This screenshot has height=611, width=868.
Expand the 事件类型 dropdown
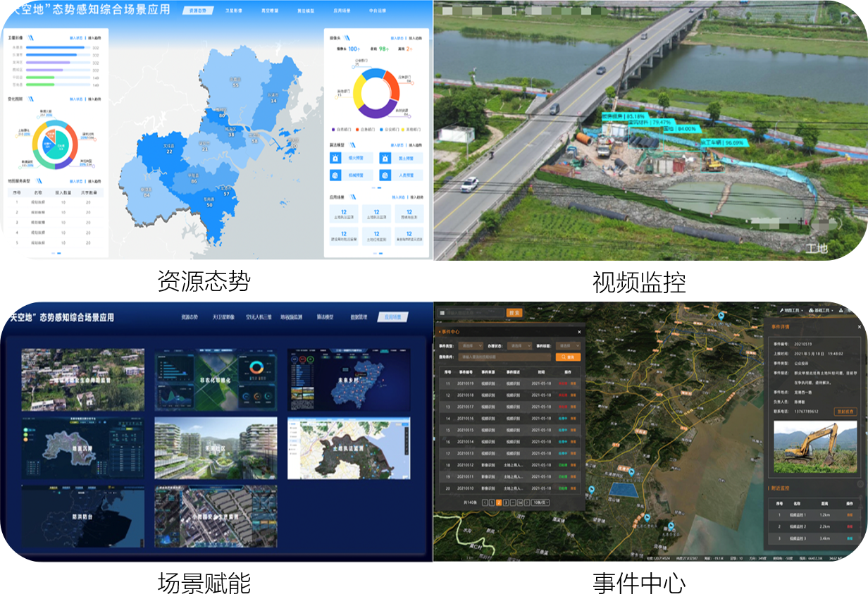(468, 346)
